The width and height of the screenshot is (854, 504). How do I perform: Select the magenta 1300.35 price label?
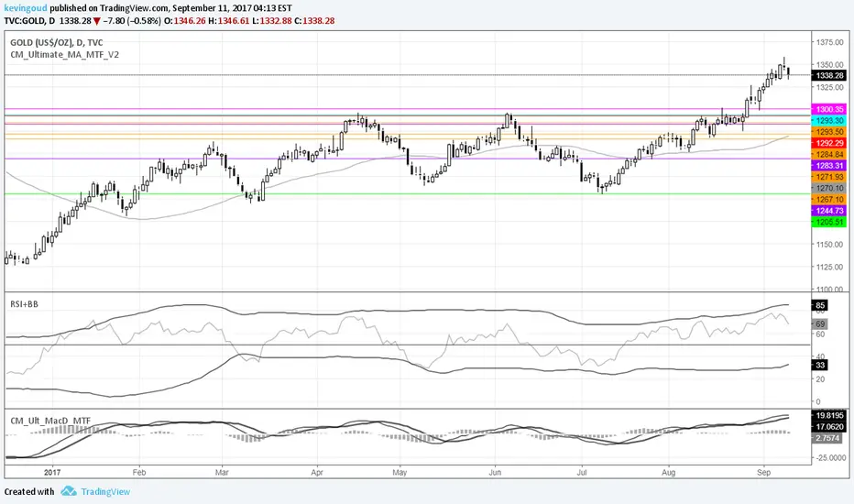(x=829, y=110)
